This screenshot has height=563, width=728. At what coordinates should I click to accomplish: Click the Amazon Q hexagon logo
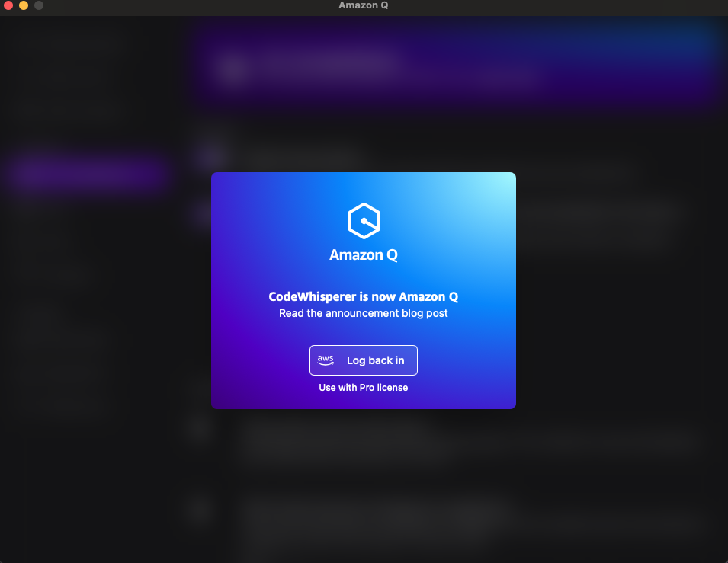pos(364,222)
